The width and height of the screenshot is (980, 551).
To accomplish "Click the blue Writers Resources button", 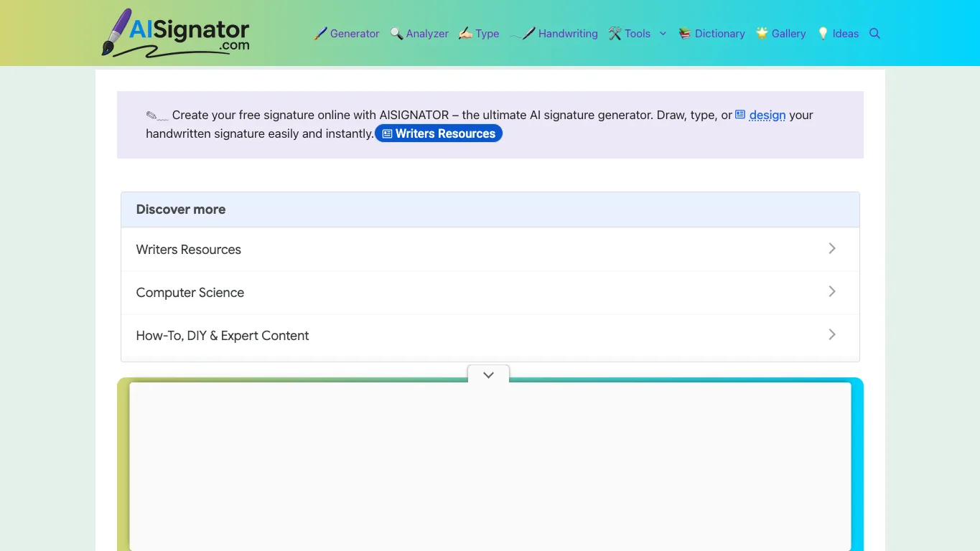I will (439, 133).
